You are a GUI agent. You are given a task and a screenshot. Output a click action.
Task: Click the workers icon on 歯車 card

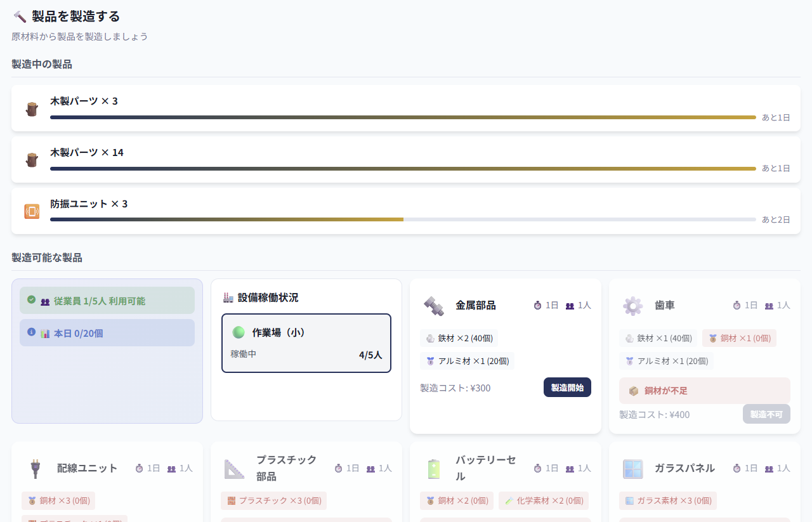pos(769,306)
